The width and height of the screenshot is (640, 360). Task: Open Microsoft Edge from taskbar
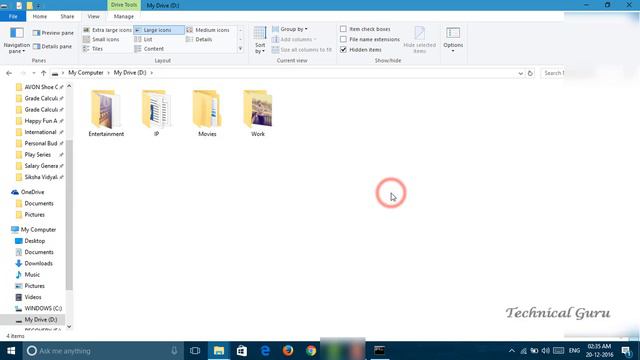265,351
